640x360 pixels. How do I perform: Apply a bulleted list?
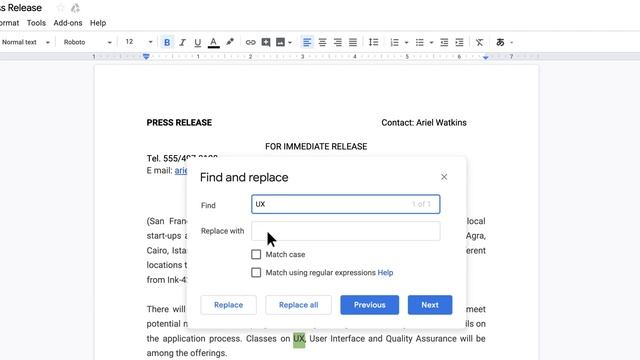coord(420,42)
